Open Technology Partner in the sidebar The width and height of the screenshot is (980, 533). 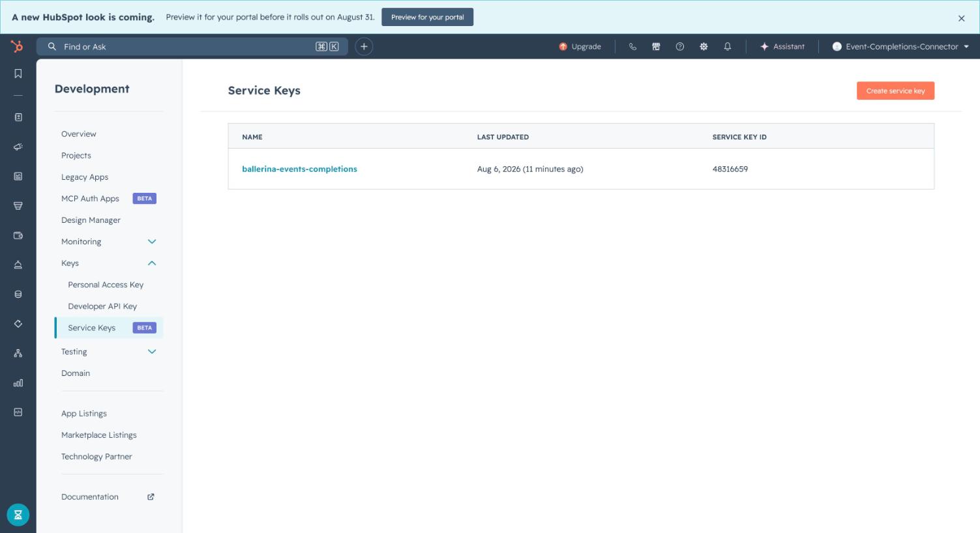click(x=97, y=457)
